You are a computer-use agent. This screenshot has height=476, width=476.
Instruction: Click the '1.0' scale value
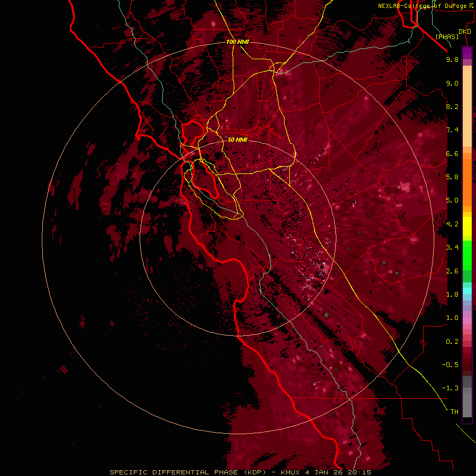[x=452, y=318]
